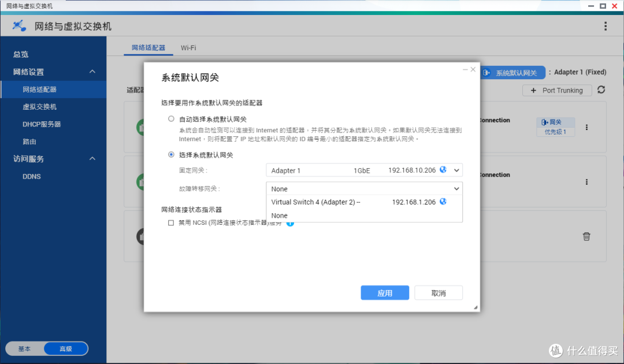Click the 优先级 1 badge
624x364 pixels.
tap(556, 132)
